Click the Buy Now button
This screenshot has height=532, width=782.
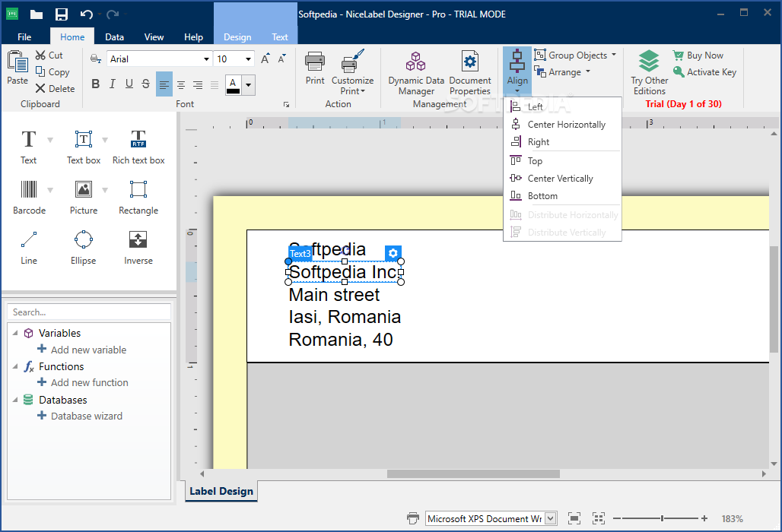pos(698,55)
